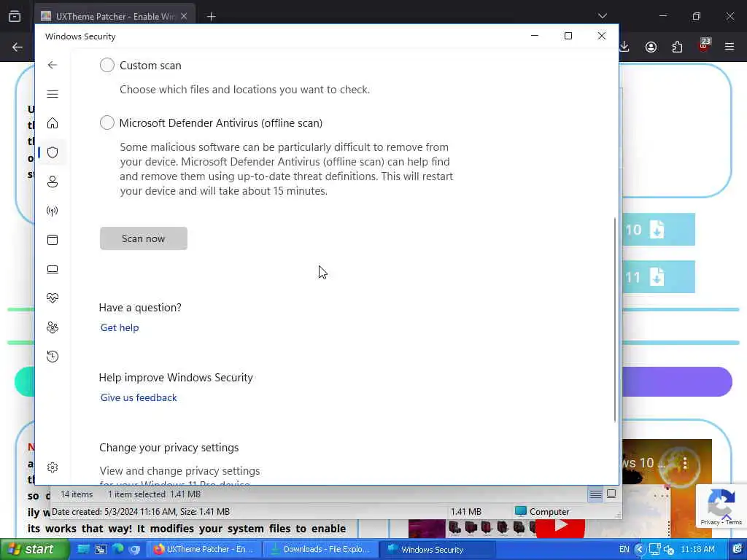
Task: Click the taskbar clock 11:18 AM
Action: tap(697, 549)
